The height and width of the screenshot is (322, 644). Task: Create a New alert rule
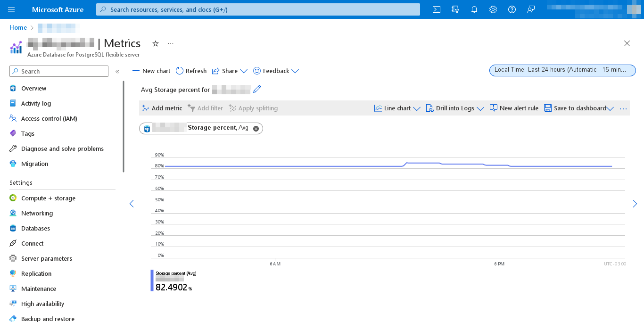pyautogui.click(x=514, y=108)
